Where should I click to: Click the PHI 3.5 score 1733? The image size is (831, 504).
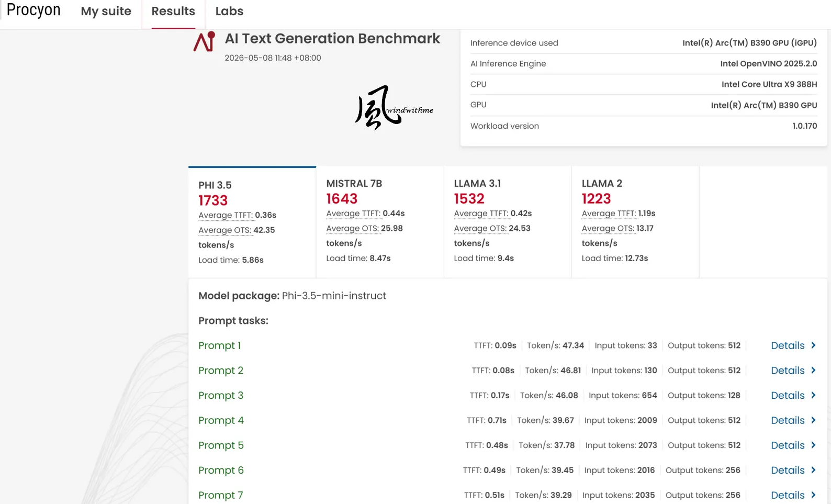[x=213, y=200]
